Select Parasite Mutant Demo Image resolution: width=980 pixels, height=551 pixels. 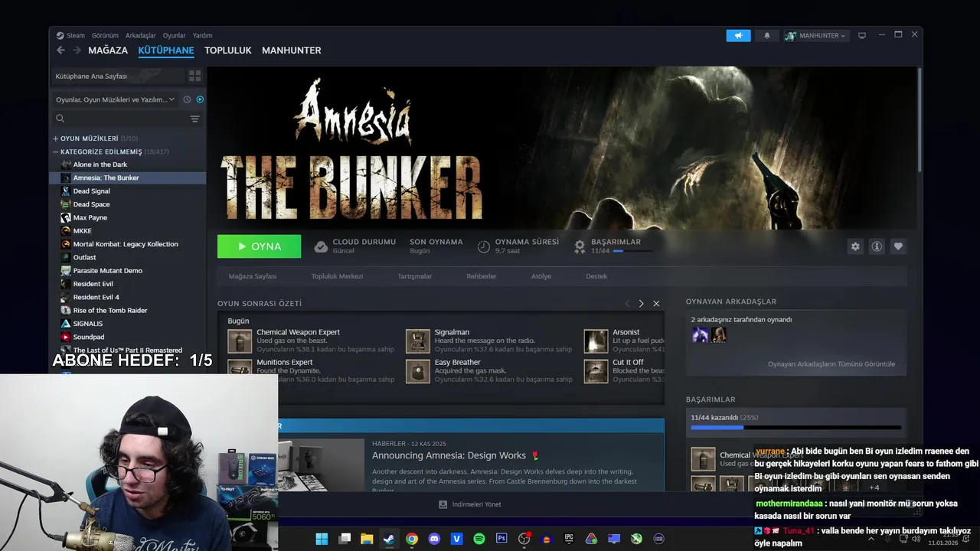[108, 271]
